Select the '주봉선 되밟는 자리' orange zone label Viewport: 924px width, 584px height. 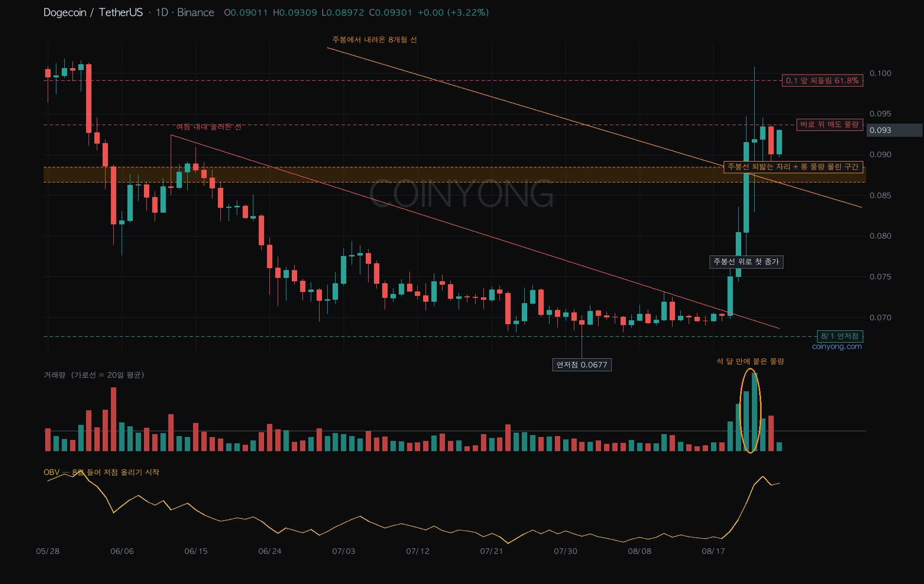coord(793,167)
